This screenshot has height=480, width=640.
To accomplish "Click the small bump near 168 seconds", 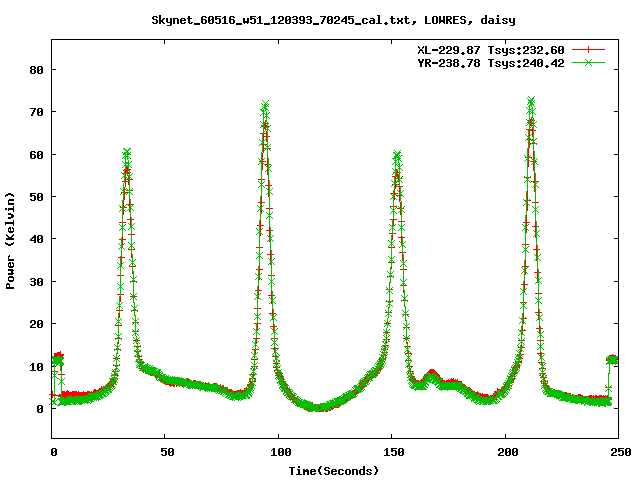I will coord(432,373).
